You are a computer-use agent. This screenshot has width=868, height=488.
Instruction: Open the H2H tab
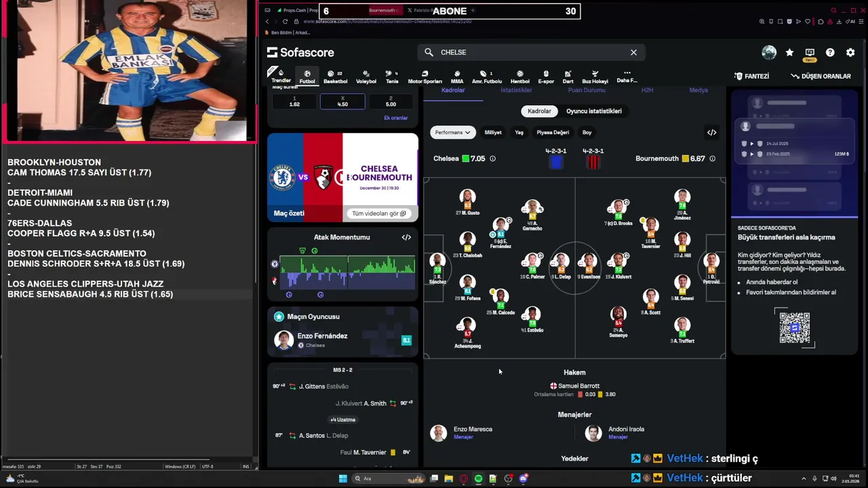[647, 90]
